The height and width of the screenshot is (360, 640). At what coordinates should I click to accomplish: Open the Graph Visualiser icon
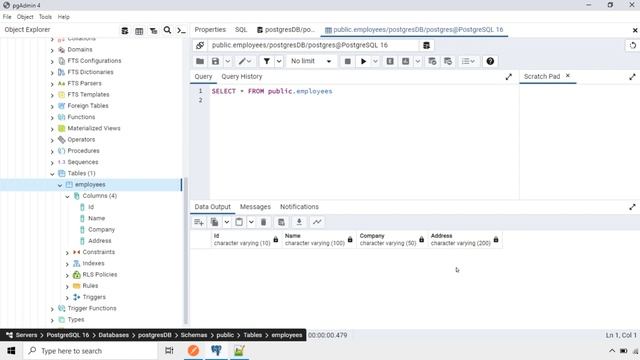pyautogui.click(x=317, y=222)
